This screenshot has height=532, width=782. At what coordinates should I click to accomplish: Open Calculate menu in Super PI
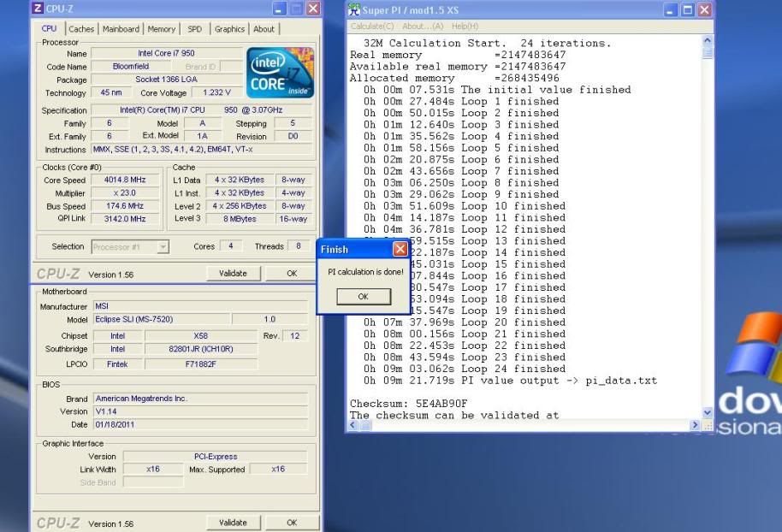(x=372, y=26)
